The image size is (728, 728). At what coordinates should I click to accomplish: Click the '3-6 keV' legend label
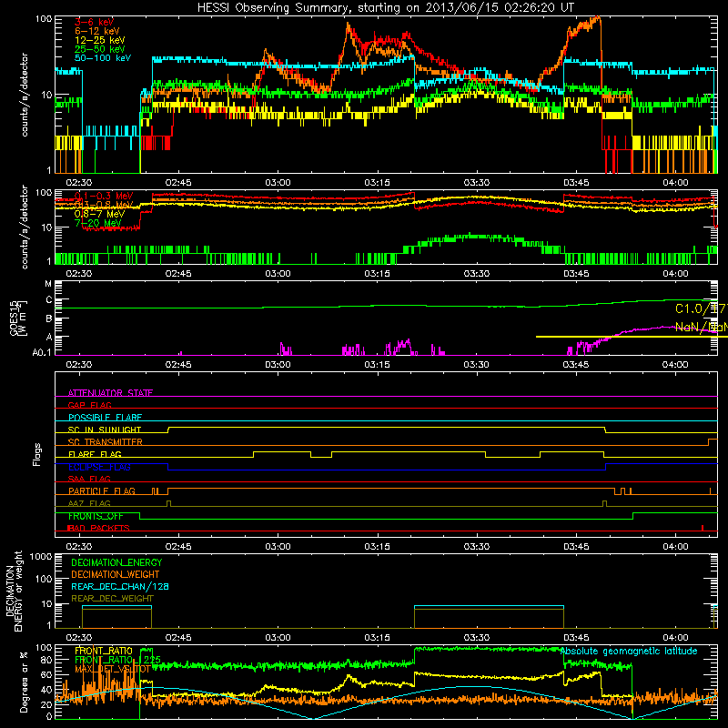pos(94,22)
